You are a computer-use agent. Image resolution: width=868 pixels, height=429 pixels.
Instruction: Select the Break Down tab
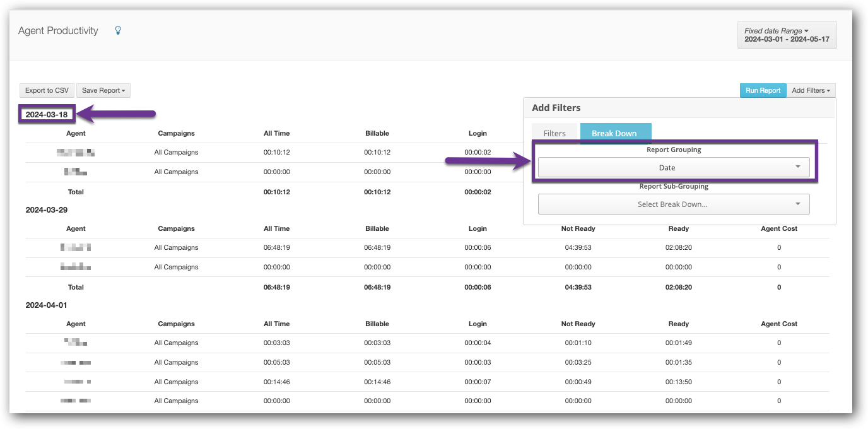[615, 133]
